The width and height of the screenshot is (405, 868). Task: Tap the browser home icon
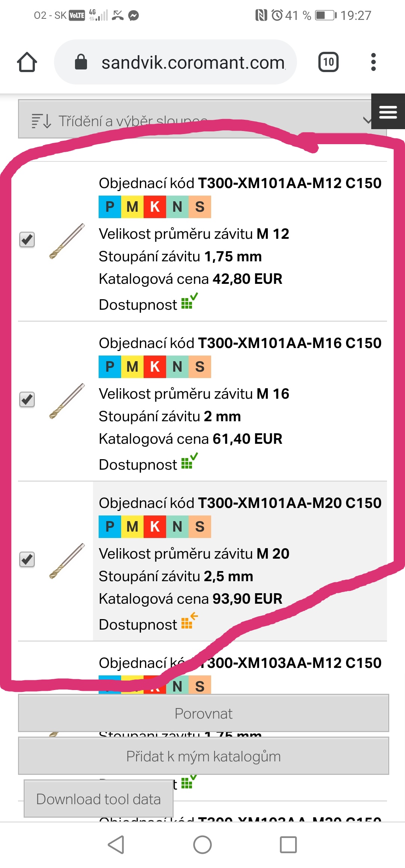pos(27,62)
